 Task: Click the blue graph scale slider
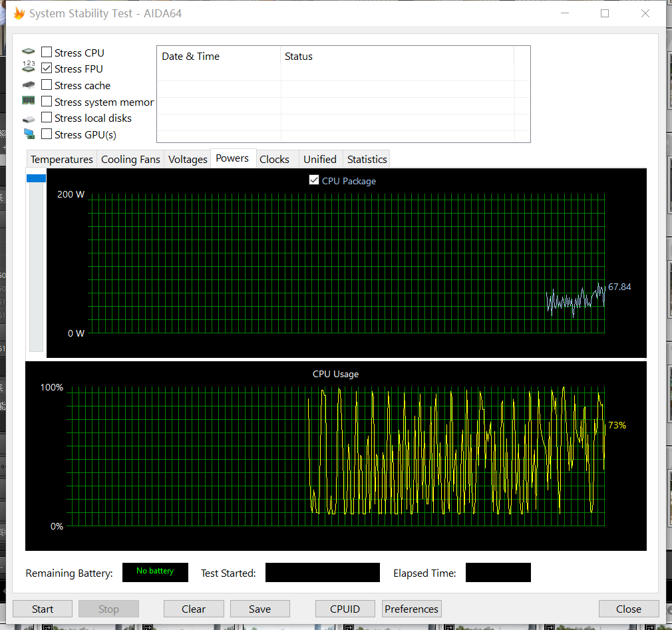[x=36, y=178]
